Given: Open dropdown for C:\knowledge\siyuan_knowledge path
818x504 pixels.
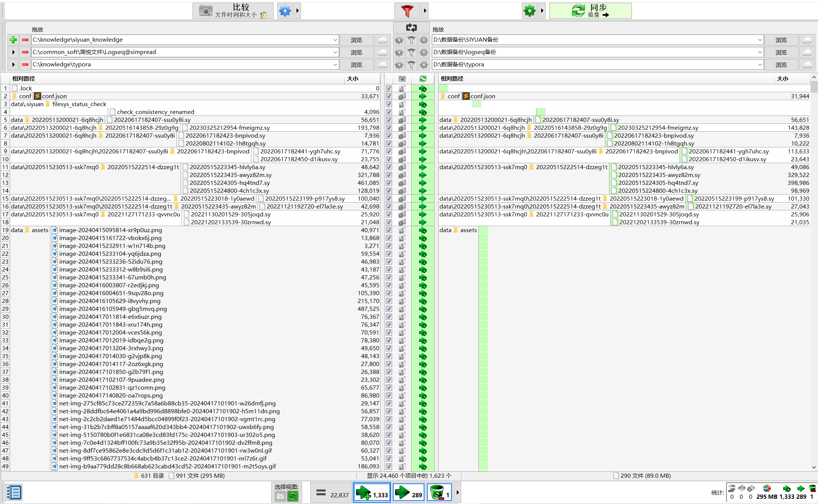Looking at the screenshot, I should click(x=335, y=40).
